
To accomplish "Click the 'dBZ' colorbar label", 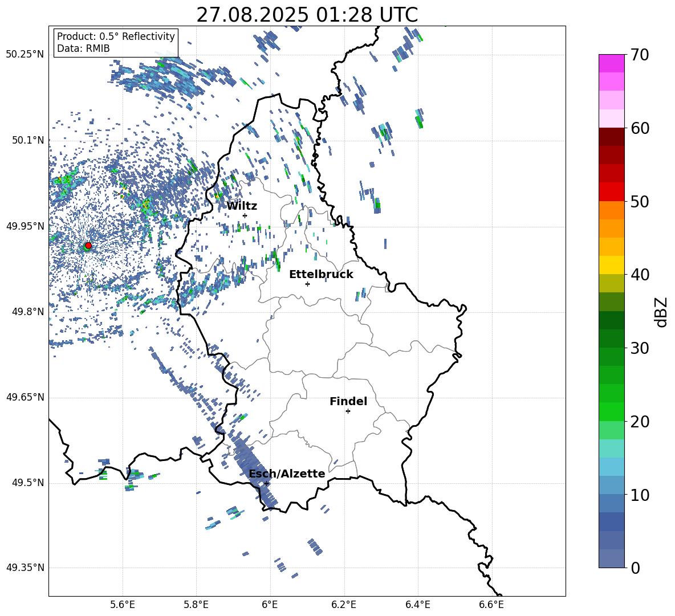I will click(662, 312).
